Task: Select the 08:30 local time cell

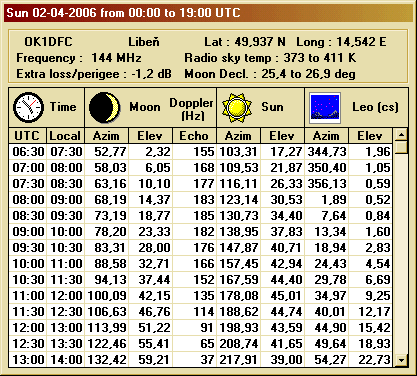Action: tap(66, 184)
